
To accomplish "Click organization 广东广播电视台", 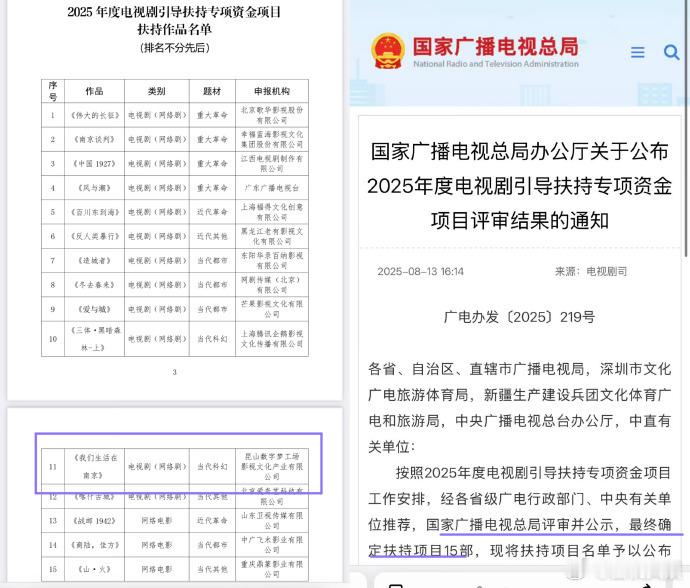I will pos(272,188).
